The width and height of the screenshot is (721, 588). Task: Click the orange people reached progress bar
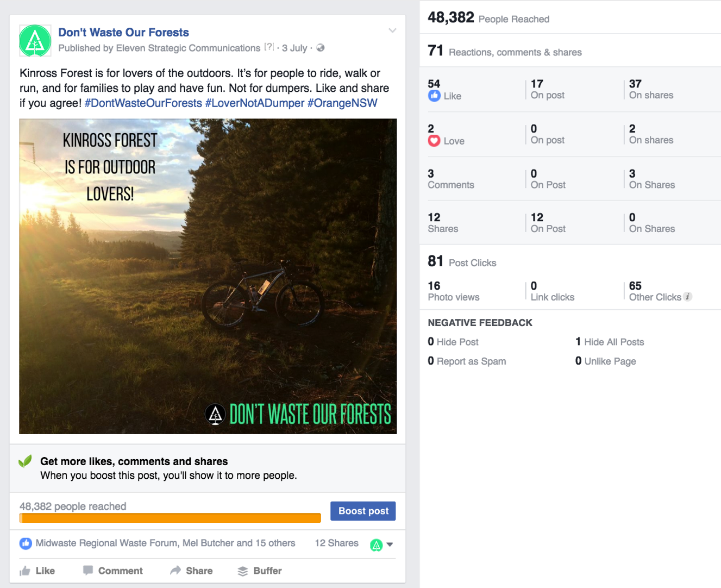[x=170, y=518]
